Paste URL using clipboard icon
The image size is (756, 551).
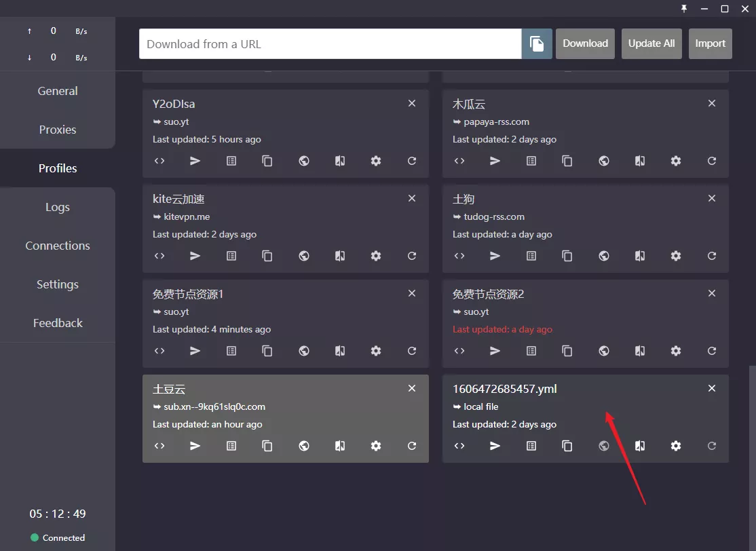tap(537, 44)
